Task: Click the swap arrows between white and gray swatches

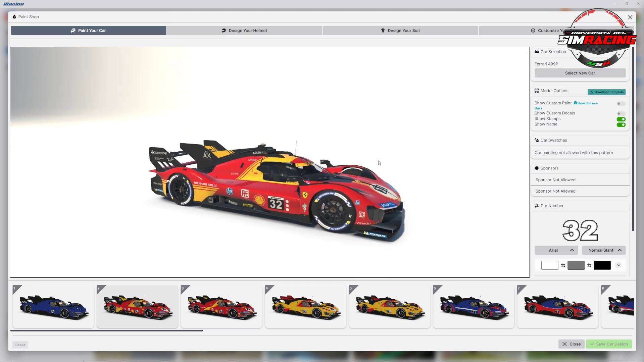Action: point(563,265)
